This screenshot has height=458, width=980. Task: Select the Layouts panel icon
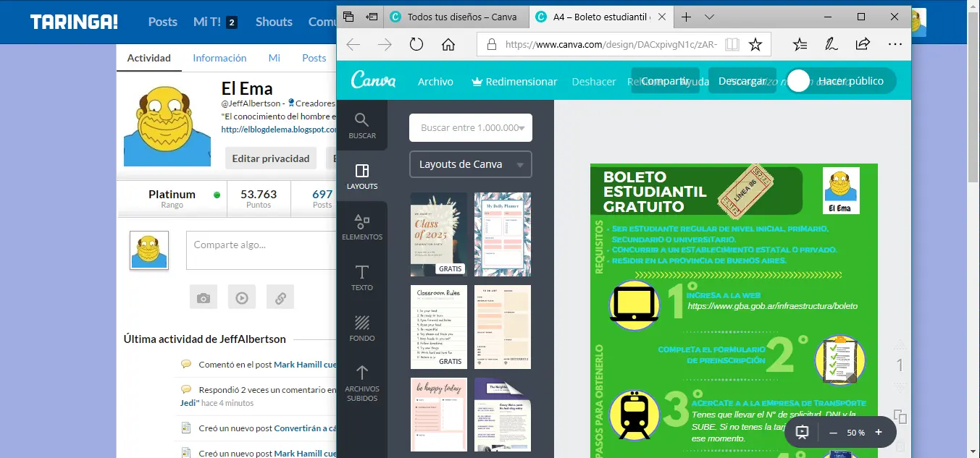[x=362, y=176]
